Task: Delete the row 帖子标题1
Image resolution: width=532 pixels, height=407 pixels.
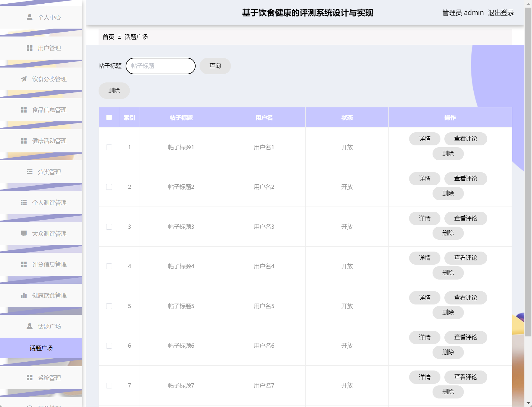Action: [x=448, y=154]
